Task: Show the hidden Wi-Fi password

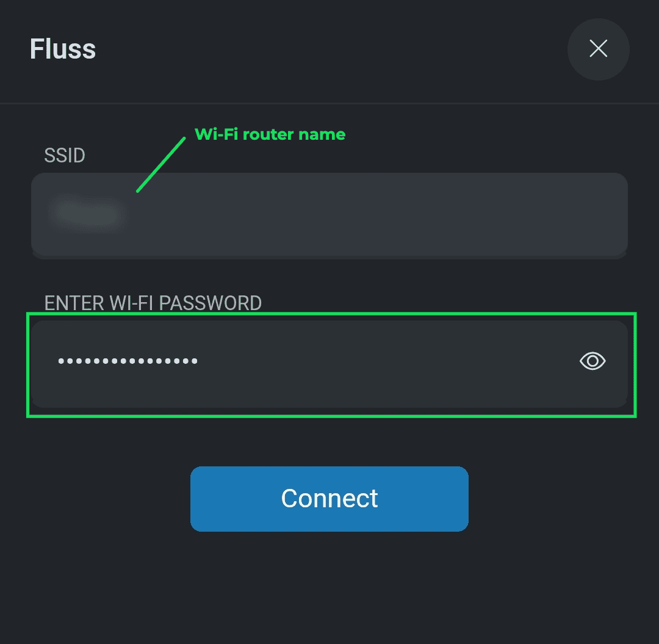Action: click(x=592, y=361)
